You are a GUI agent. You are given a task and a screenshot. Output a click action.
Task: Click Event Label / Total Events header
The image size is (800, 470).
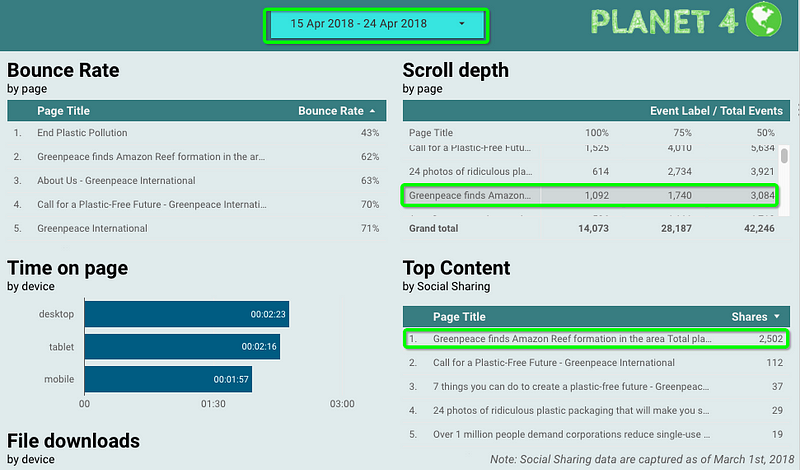click(716, 111)
